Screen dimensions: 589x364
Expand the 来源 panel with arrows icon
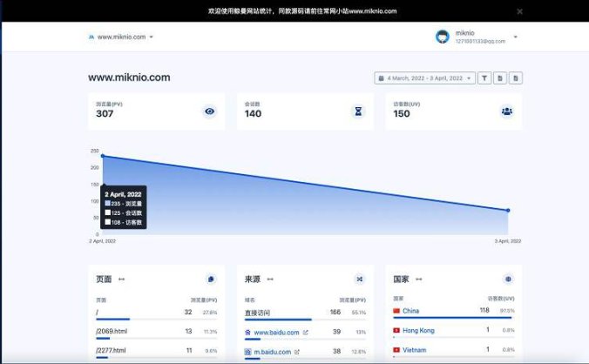pos(268,280)
